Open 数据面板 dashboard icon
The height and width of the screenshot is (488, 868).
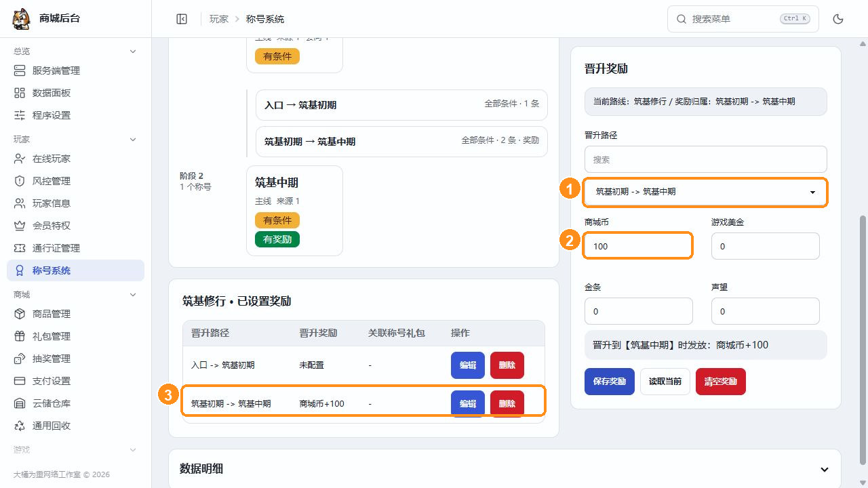(20, 93)
